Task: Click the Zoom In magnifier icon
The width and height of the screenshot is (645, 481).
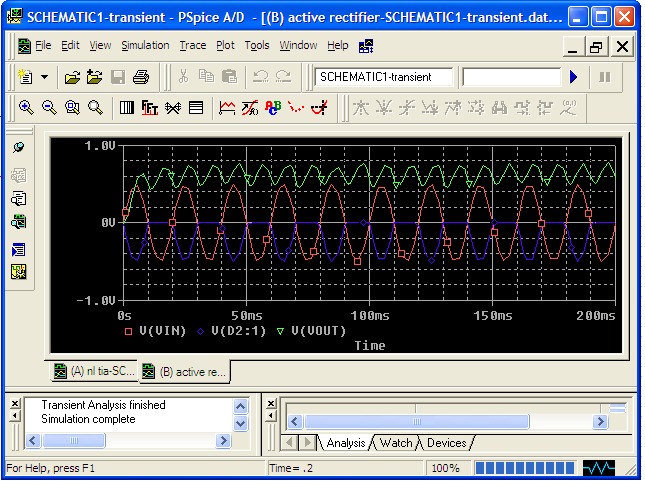Action: [x=25, y=108]
